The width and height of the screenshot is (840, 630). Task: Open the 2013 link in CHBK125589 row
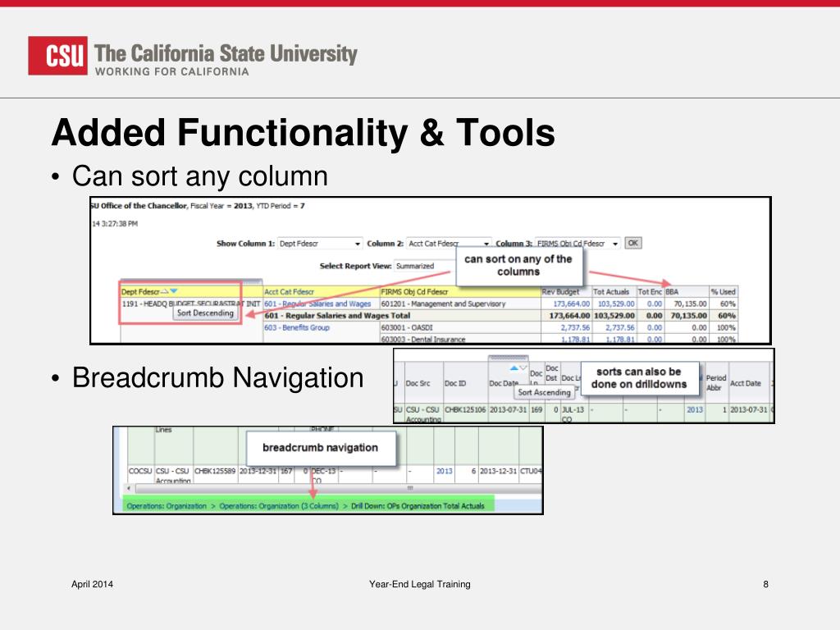[x=444, y=471]
